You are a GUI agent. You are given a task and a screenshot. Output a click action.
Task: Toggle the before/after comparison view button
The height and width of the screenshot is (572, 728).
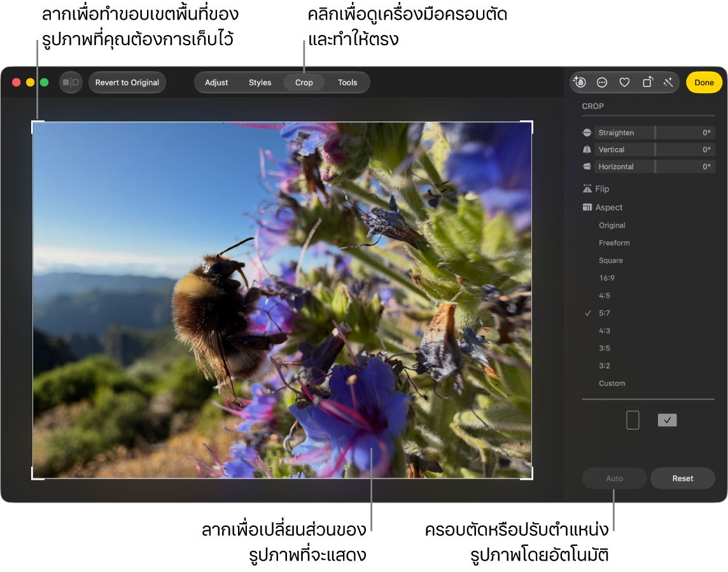click(x=71, y=83)
